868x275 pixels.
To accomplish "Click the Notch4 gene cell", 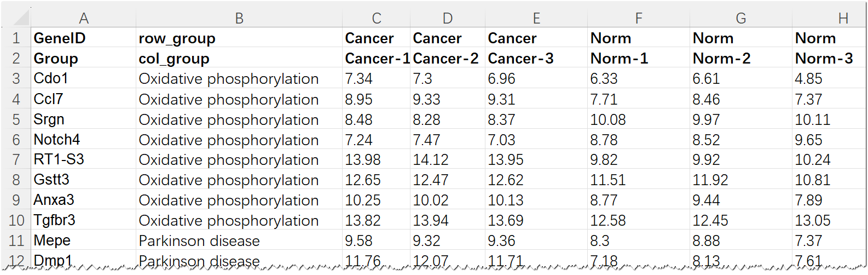I will tap(83, 139).
